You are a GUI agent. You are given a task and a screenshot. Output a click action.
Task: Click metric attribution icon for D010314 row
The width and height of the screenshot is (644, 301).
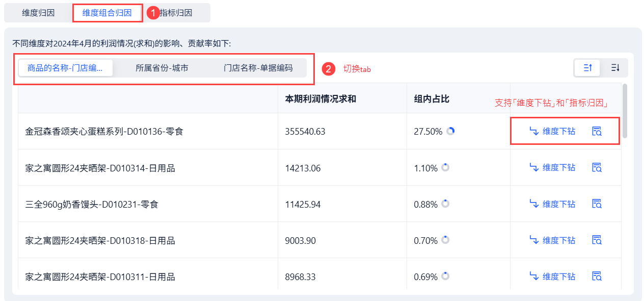point(597,167)
